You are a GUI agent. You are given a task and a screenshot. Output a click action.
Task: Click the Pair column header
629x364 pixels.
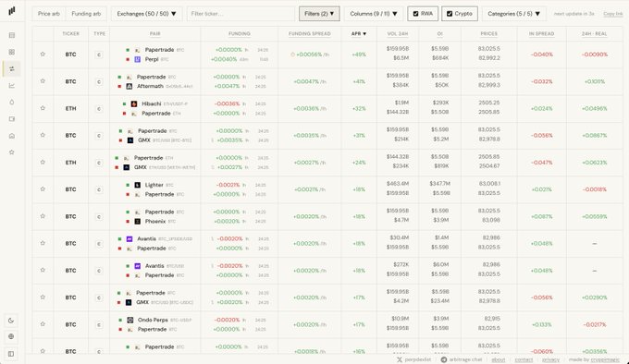[x=154, y=33]
